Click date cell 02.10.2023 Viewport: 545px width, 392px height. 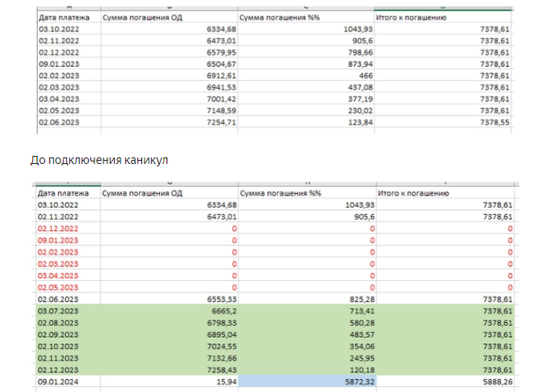tap(68, 346)
